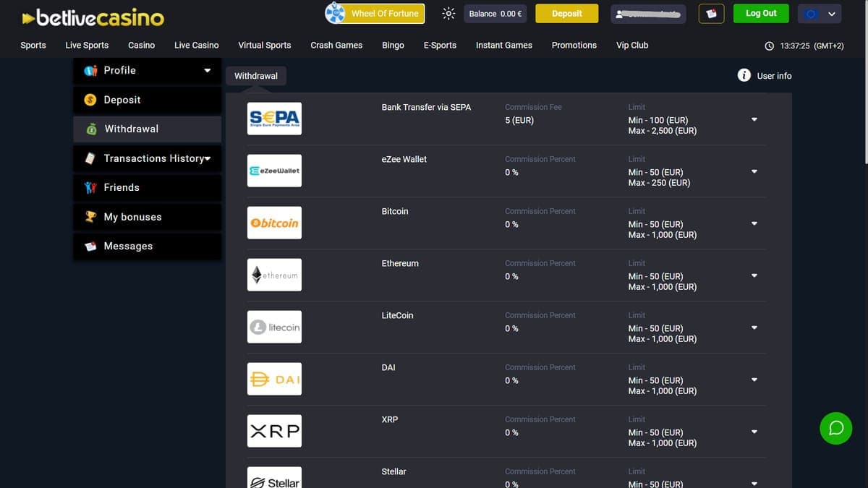Viewport: 868px width, 488px height.
Task: Open Messages in the sidebar
Action: (148, 246)
